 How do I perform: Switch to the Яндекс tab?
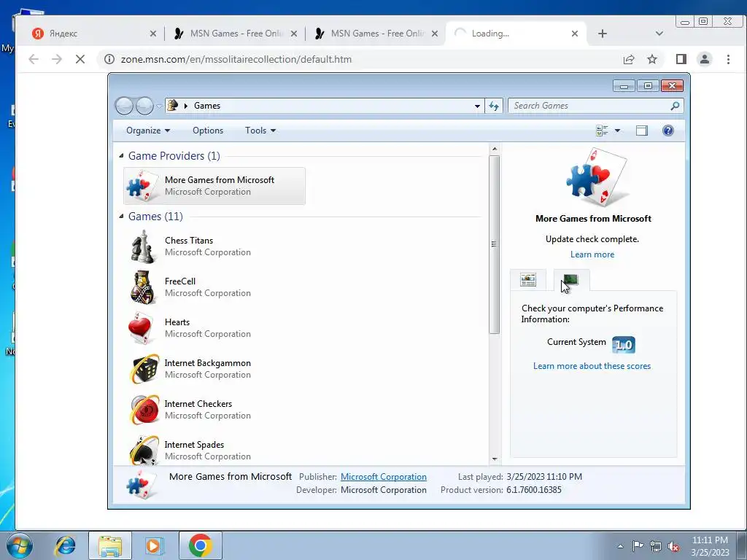pos(93,34)
